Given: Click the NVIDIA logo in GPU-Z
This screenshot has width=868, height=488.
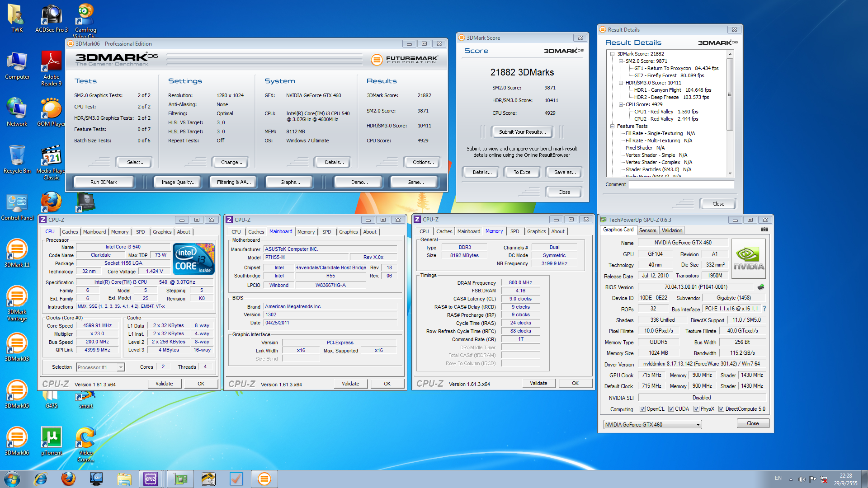Looking at the screenshot, I should [749, 258].
